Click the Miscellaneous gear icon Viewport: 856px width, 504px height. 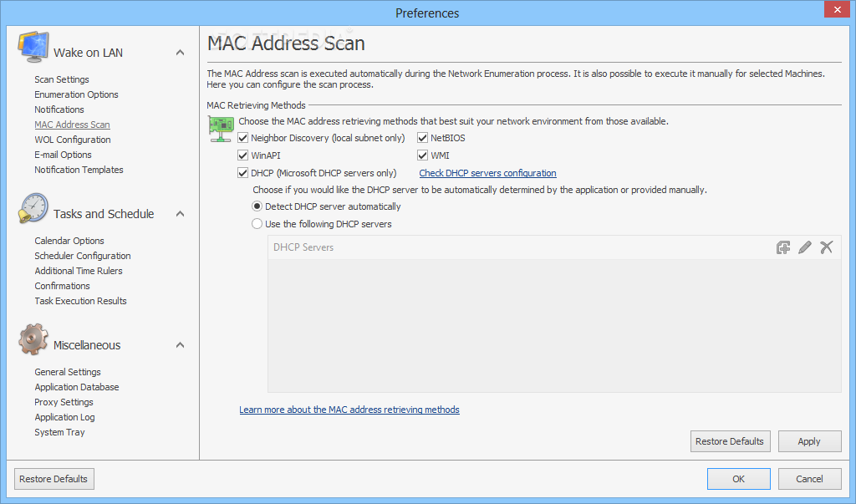pyautogui.click(x=33, y=340)
